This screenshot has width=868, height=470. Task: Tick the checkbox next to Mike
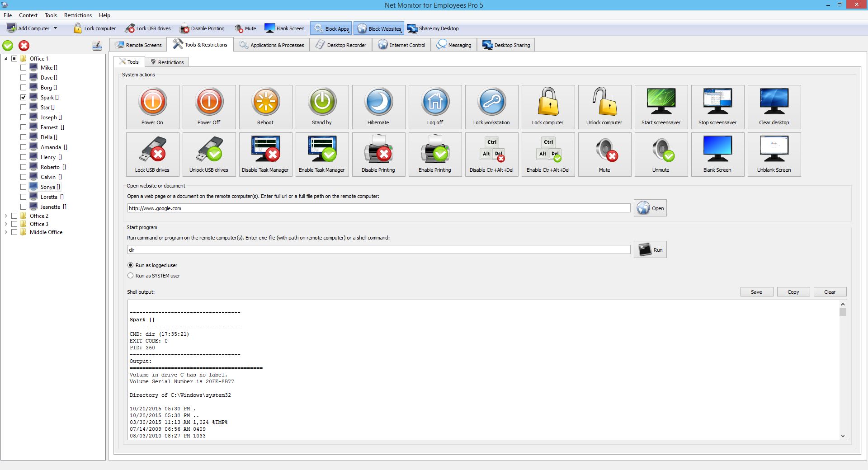tap(23, 68)
